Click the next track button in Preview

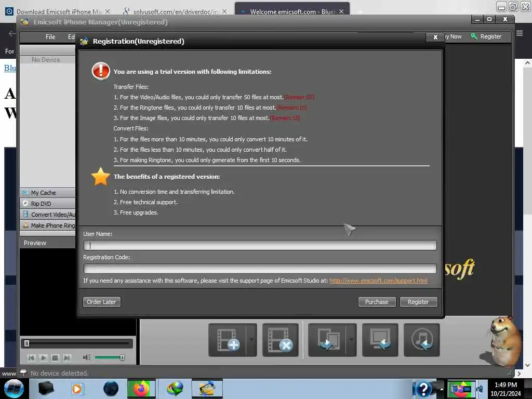(x=67, y=357)
